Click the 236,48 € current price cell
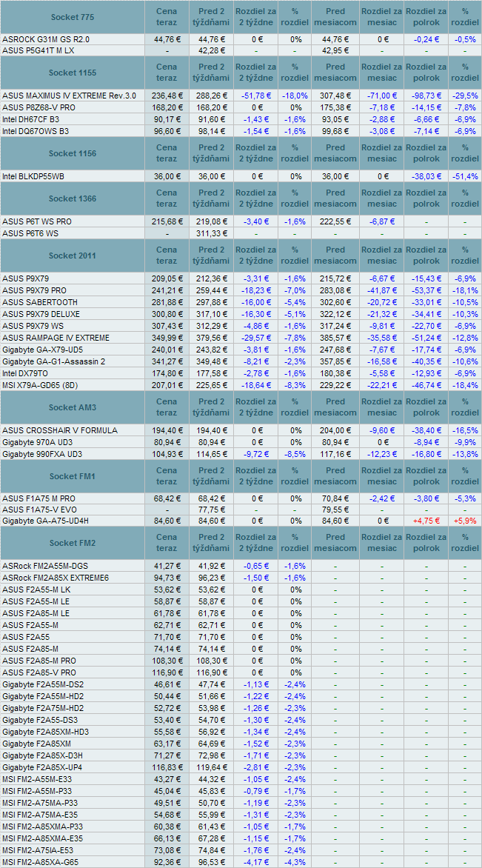Image resolution: width=482 pixels, height=868 pixels. [167, 96]
